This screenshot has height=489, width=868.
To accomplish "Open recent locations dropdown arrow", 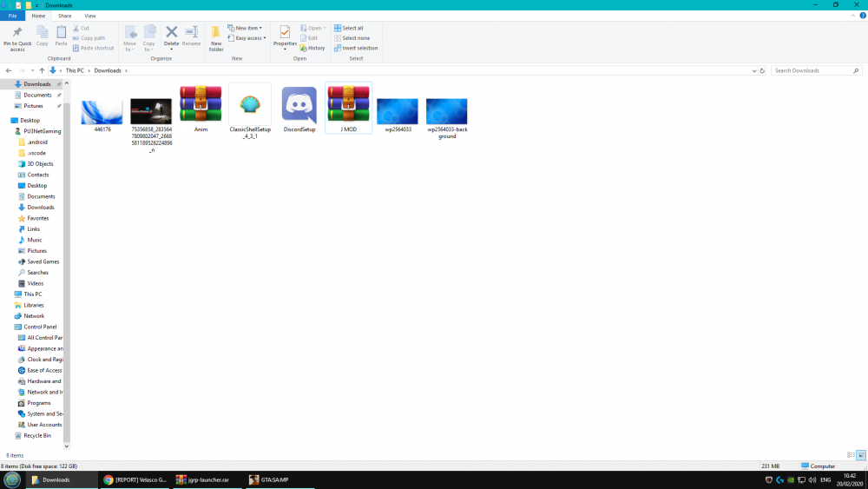I will tap(32, 70).
